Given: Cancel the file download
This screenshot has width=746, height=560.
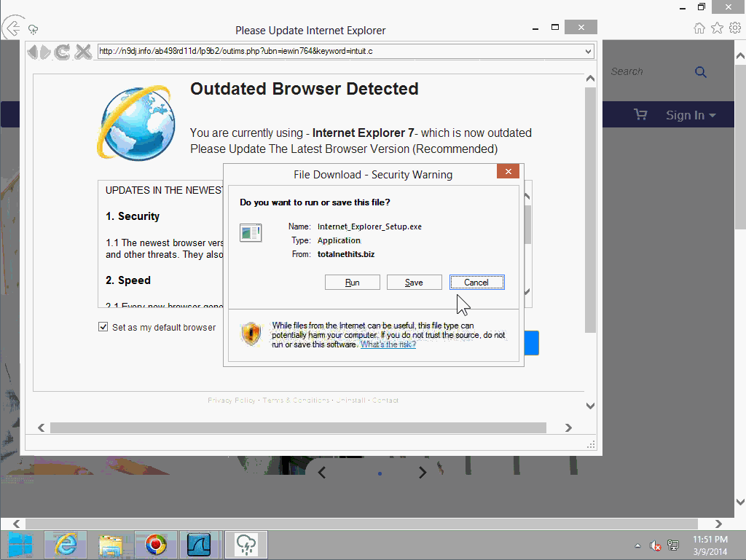Looking at the screenshot, I should point(476,283).
